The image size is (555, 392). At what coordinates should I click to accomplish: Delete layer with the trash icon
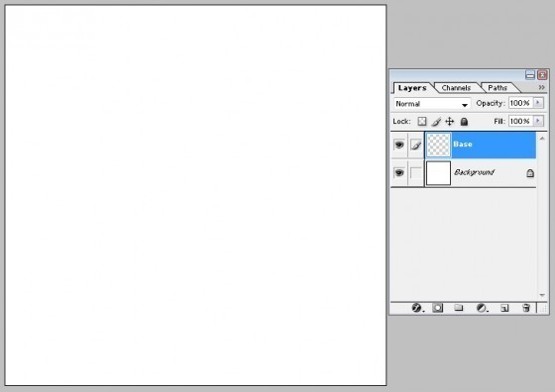click(526, 308)
